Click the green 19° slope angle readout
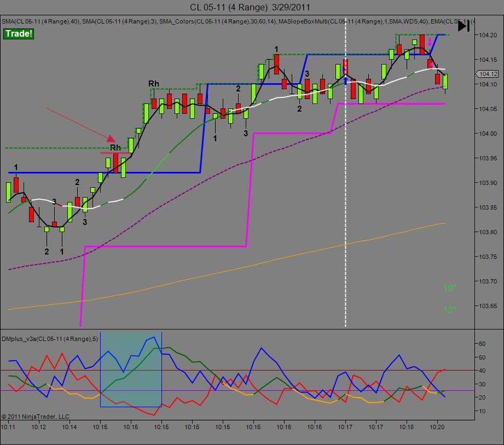 click(450, 288)
